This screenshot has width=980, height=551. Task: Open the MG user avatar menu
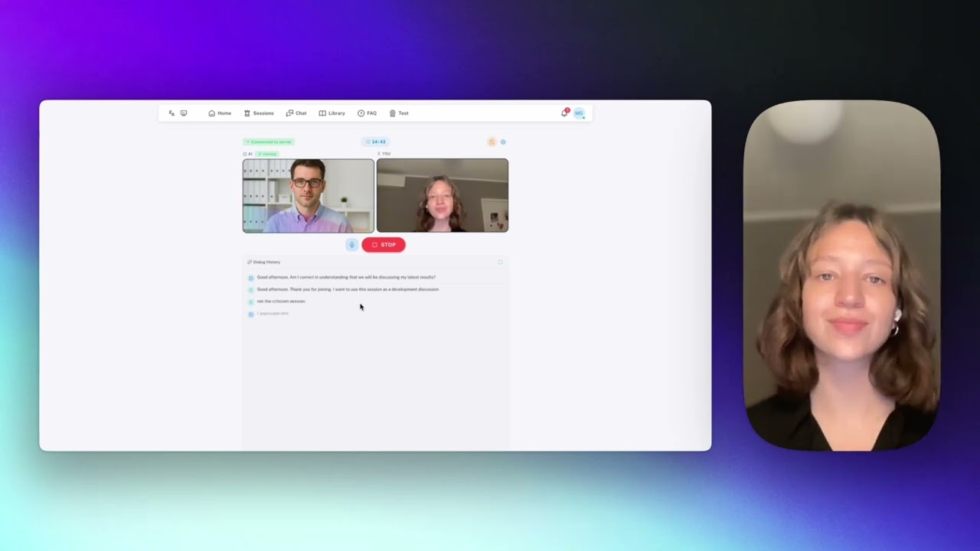pos(579,113)
